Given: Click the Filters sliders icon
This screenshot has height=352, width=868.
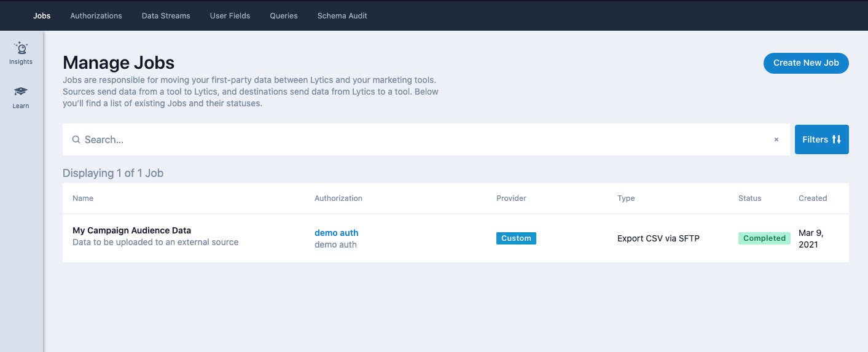Looking at the screenshot, I should point(836,139).
